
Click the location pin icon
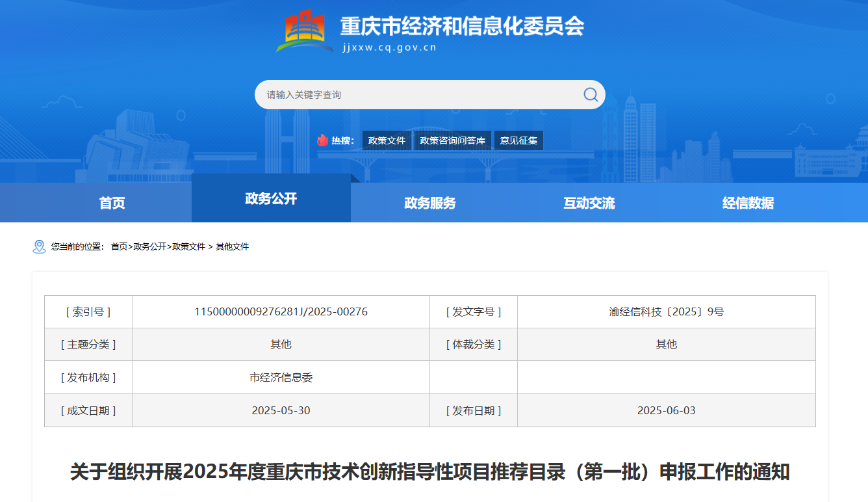click(39, 246)
